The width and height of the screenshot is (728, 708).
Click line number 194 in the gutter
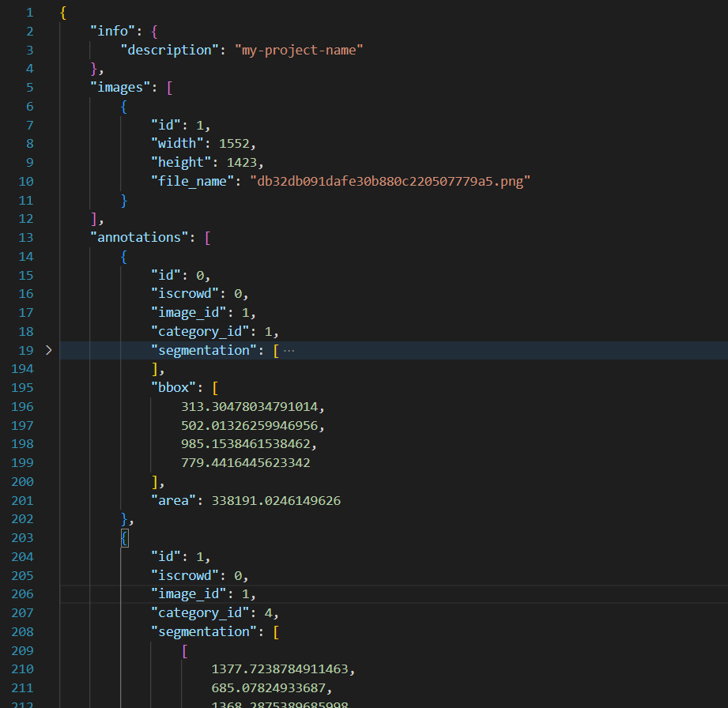pyautogui.click(x=22, y=369)
